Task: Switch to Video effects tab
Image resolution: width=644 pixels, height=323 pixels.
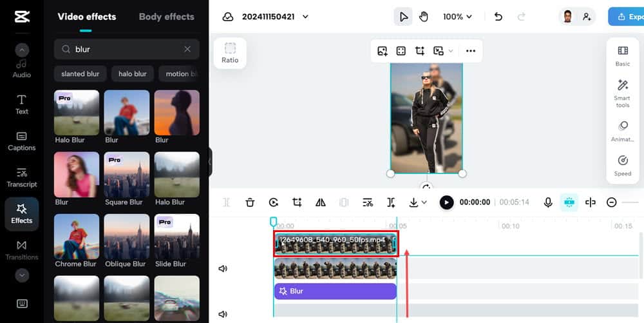Action: tap(87, 17)
